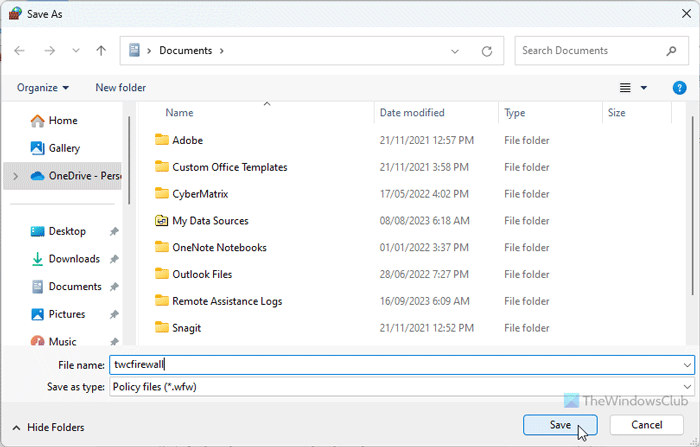Select the My Data Sources icon
The image size is (700, 447).
pyautogui.click(x=162, y=221)
